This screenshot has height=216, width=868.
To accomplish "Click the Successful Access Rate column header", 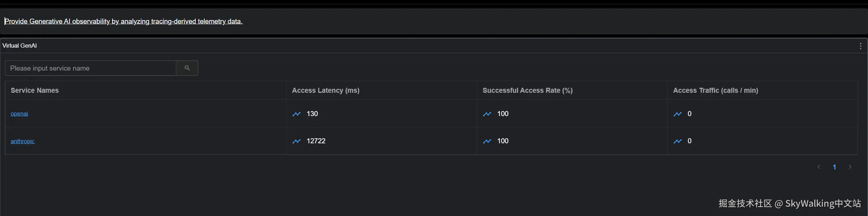I will 528,90.
